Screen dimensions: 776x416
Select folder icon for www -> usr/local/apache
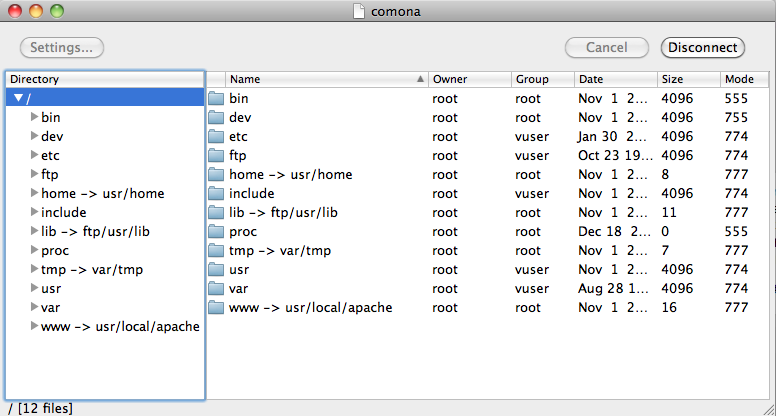tap(216, 307)
